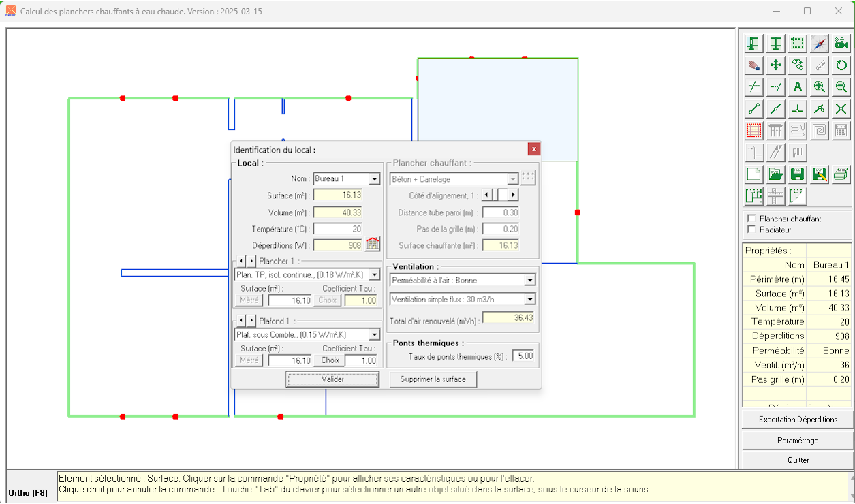
Task: Expand the Perméabilité à l'air dropdown
Action: click(x=530, y=281)
